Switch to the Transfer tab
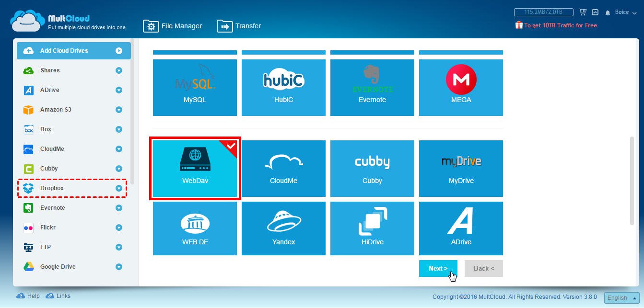Screen dimensions: 644x308 (x=239, y=26)
